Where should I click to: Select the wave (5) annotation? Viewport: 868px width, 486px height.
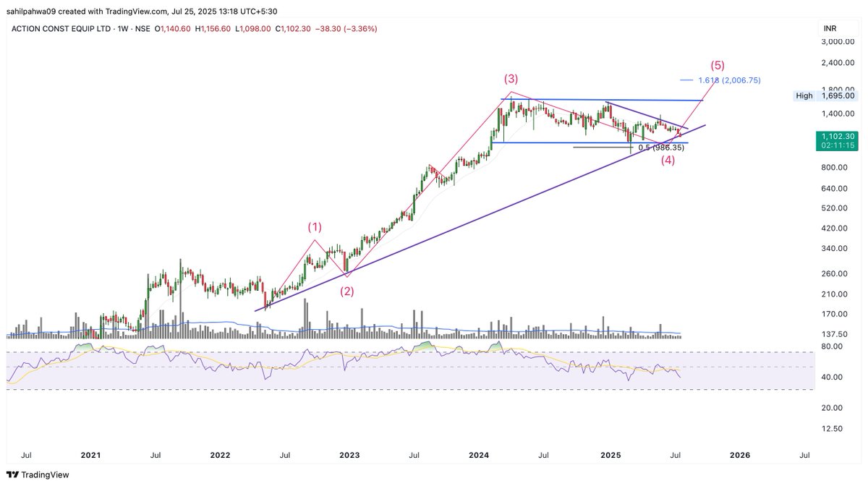coord(717,64)
